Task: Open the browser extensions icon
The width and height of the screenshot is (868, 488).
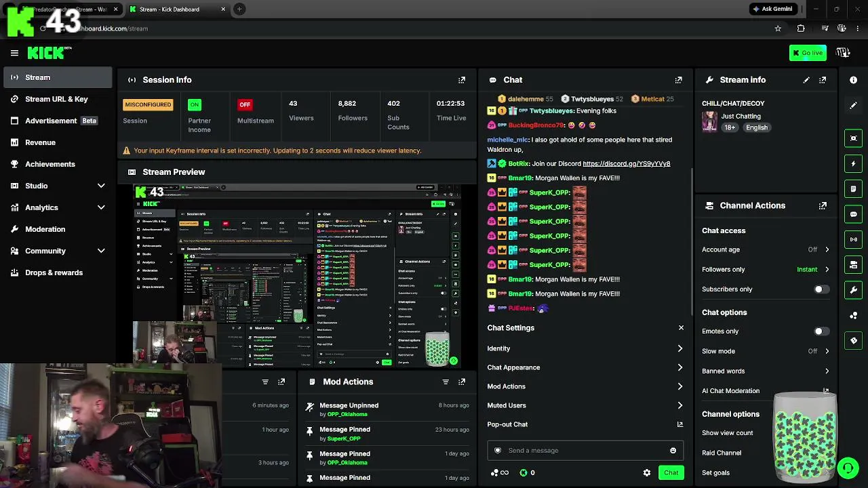Action: pyautogui.click(x=801, y=28)
